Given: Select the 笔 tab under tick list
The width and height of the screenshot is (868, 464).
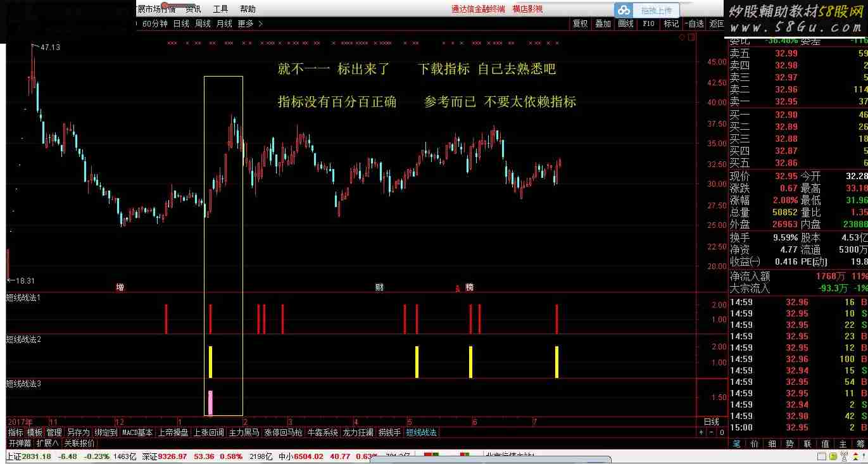Looking at the screenshot, I should tap(736, 444).
